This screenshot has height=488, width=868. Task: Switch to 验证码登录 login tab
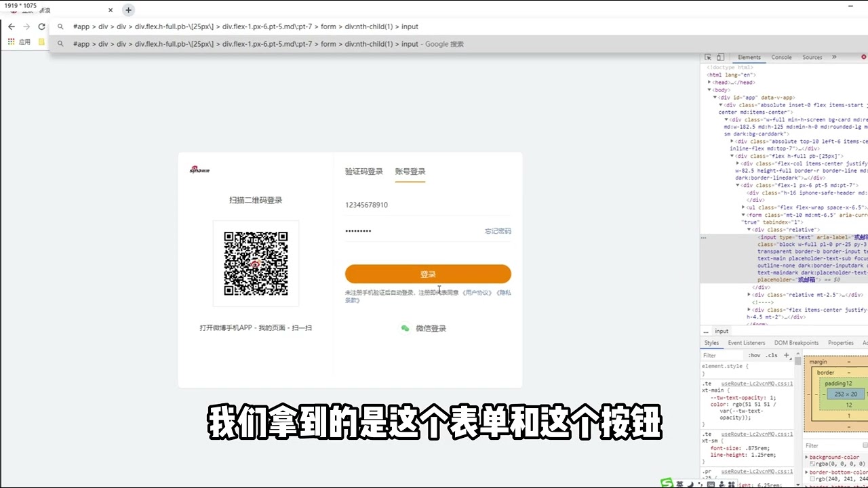[364, 171]
